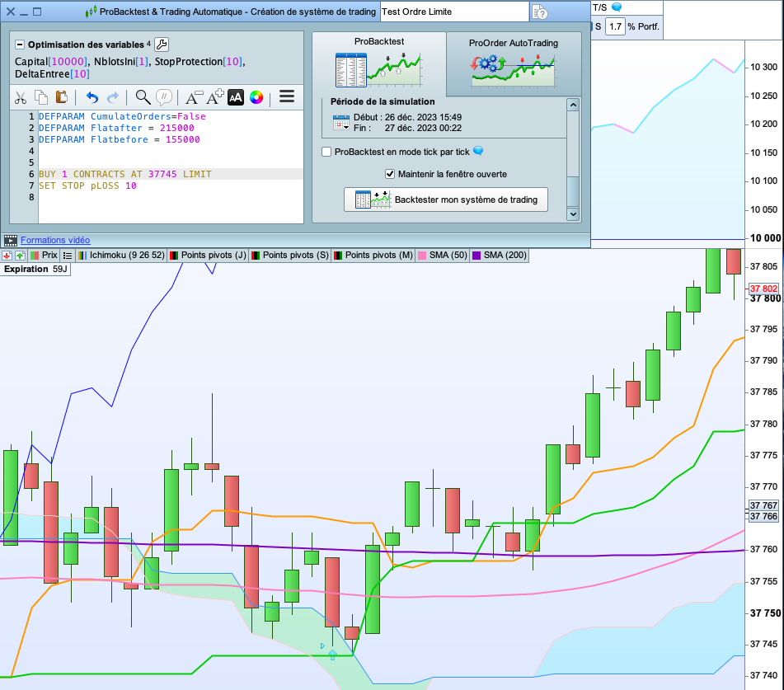
Task: Click the Début : 26 déc. 2023 15:49 date
Action: (x=407, y=117)
